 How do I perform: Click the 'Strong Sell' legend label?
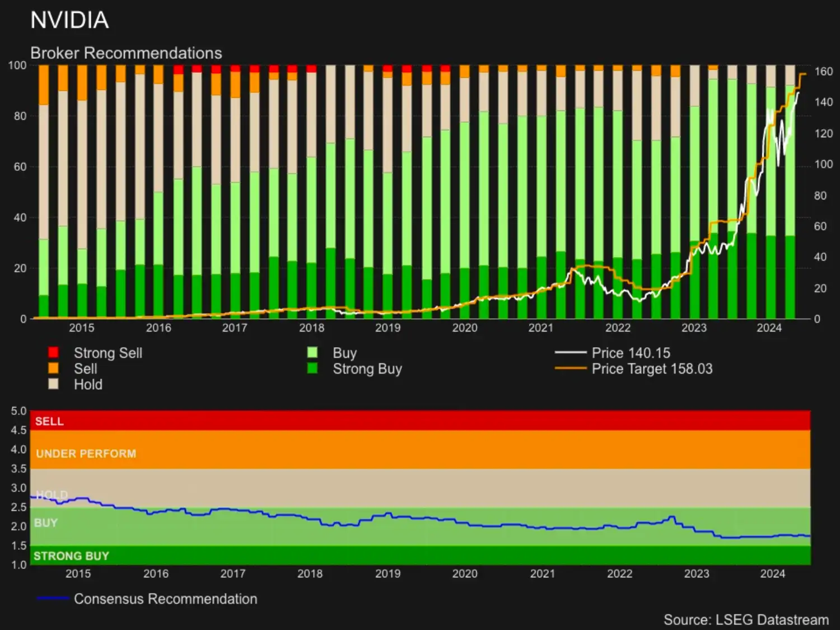point(108,353)
